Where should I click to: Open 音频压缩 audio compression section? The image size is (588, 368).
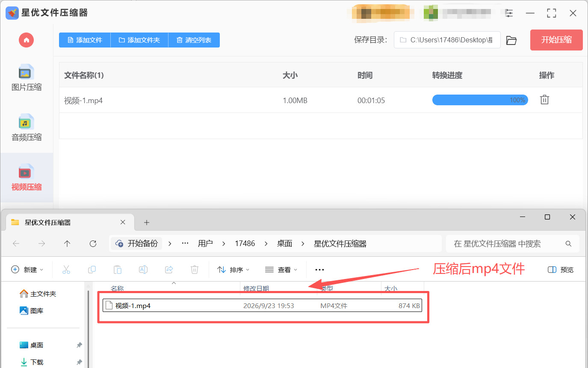click(x=27, y=128)
